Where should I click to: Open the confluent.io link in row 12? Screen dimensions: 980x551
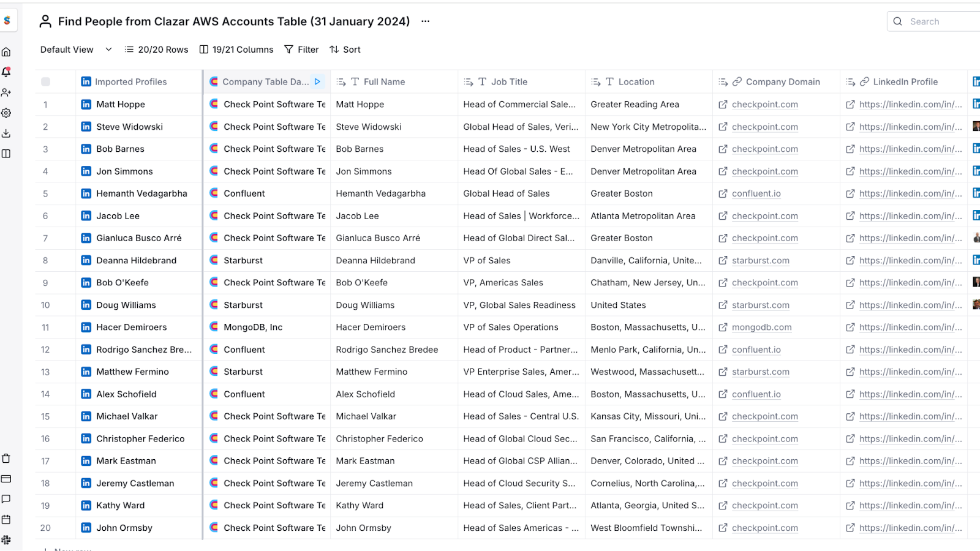point(756,350)
